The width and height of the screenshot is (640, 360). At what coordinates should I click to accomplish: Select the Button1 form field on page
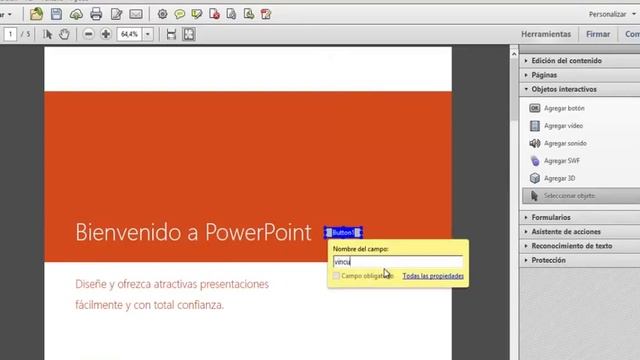[x=343, y=233]
